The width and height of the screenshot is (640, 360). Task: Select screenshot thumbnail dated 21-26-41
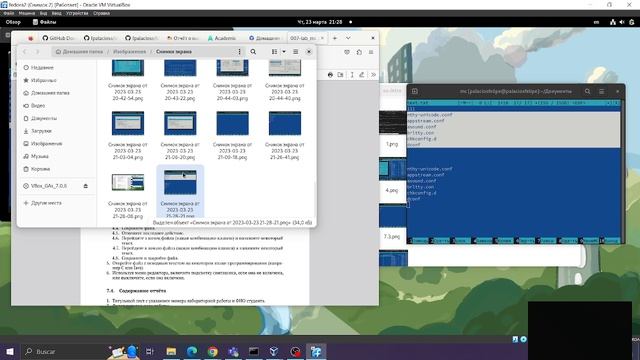point(284,123)
